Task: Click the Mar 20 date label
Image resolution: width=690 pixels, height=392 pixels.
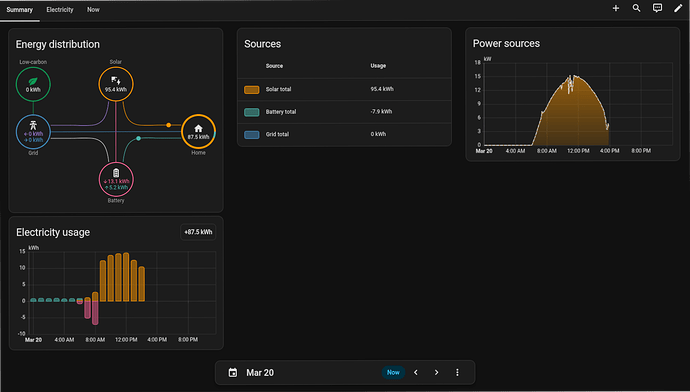Action: [x=260, y=373]
